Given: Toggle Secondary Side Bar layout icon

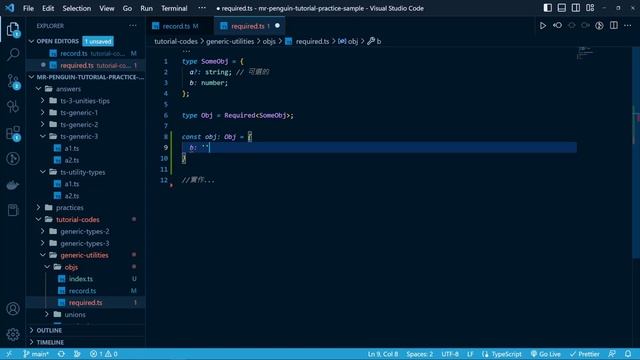Looking at the screenshot, I should click(576, 8).
